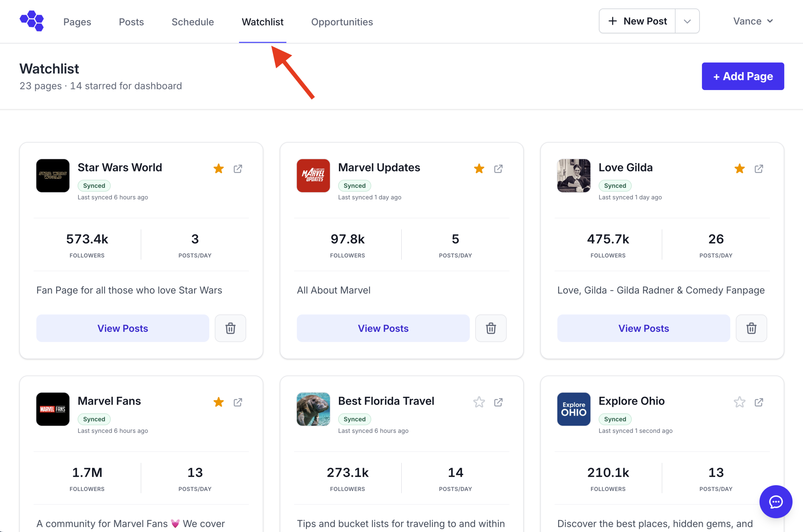Go to the Pages tab
This screenshot has width=803, height=532.
pyautogui.click(x=77, y=22)
